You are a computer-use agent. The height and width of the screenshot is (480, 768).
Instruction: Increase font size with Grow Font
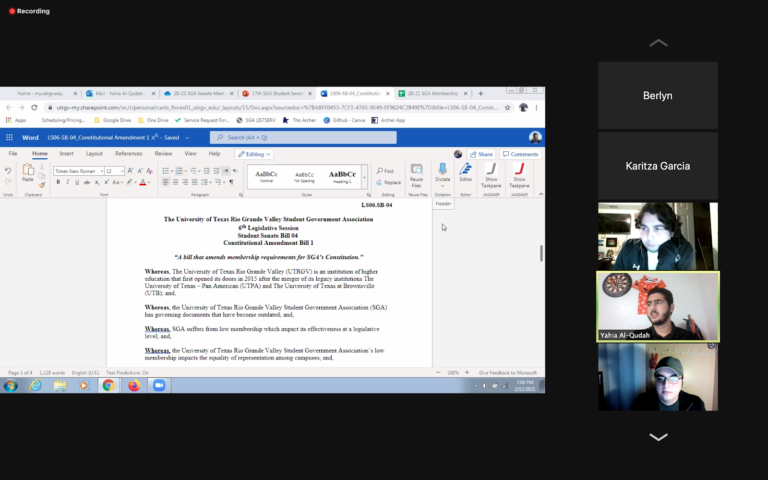pos(130,171)
